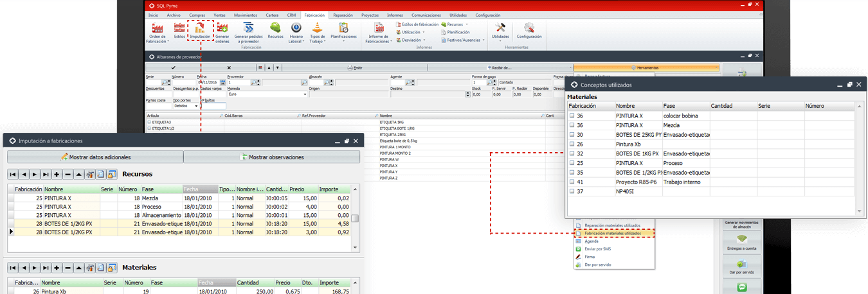Switch to the Reparación tab
The image size is (868, 294).
343,15
